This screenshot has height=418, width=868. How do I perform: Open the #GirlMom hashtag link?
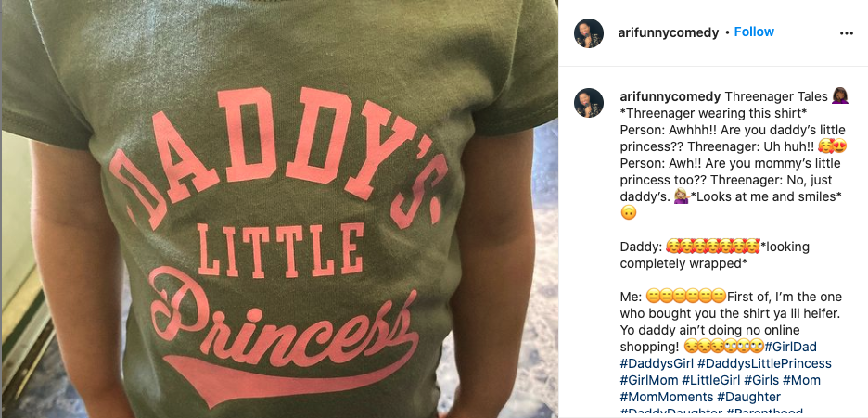click(x=648, y=380)
